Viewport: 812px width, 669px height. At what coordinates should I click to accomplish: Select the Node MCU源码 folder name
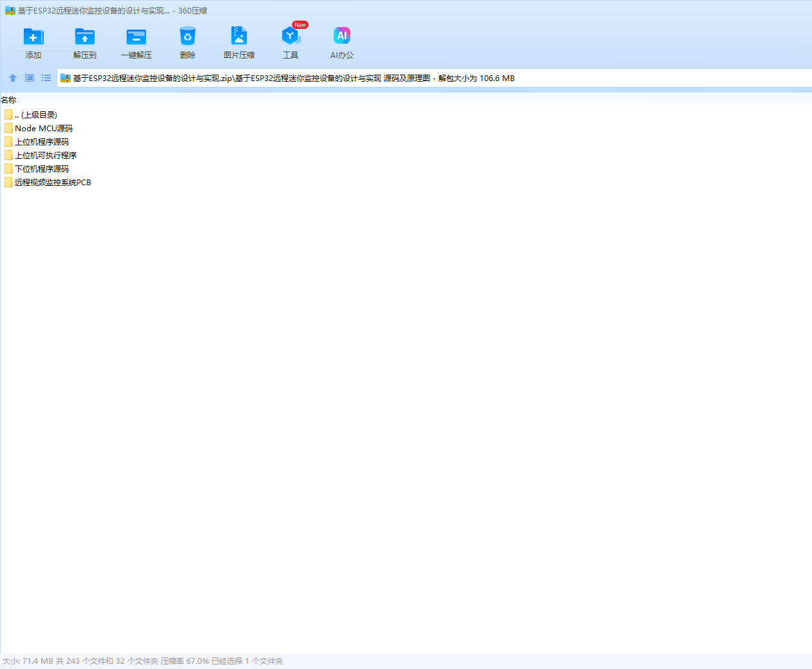44,129
